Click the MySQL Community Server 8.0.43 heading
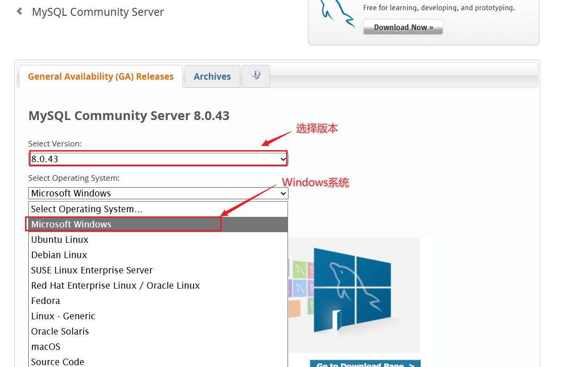The height and width of the screenshot is (367, 588). click(x=129, y=115)
